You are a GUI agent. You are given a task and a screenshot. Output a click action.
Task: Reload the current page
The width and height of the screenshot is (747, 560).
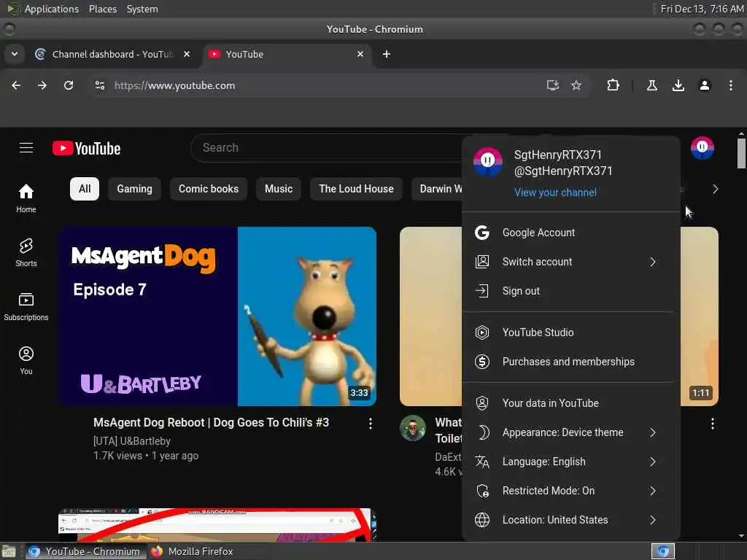click(x=69, y=85)
